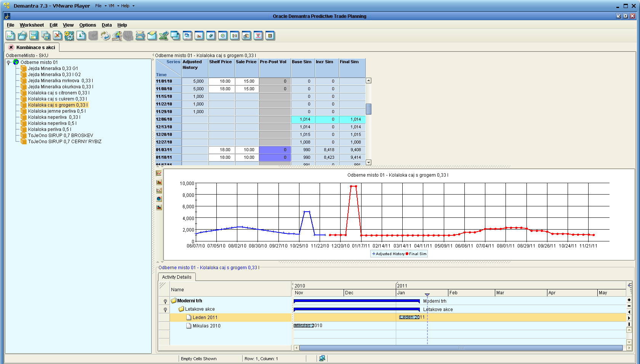Print the worksheet with the printer icon
Viewport: 640px width, 364px height.
[140, 36]
